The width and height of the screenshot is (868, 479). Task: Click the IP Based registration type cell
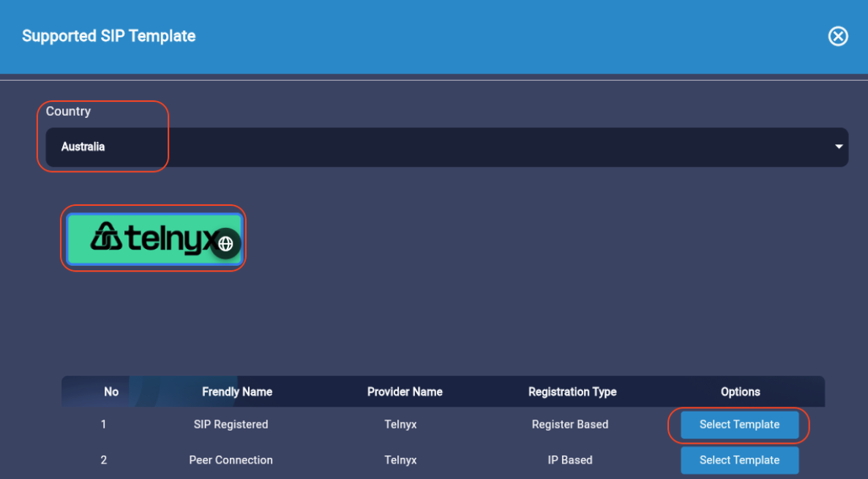click(x=570, y=461)
